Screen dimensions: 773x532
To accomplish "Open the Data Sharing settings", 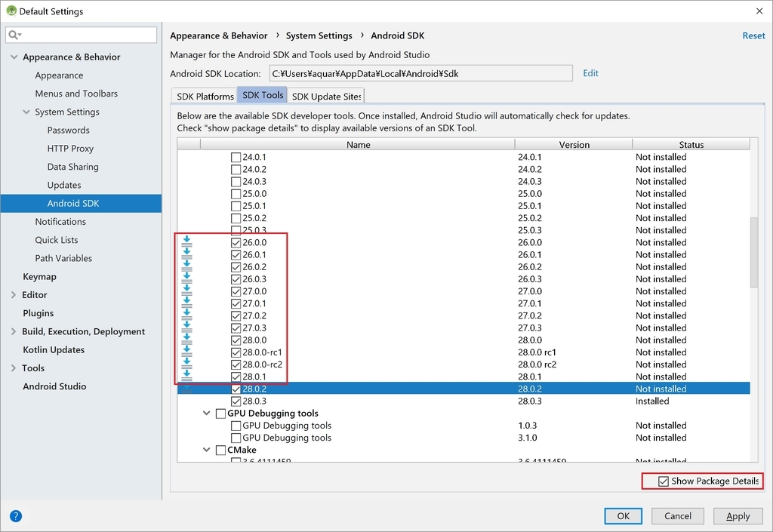I will point(73,167).
